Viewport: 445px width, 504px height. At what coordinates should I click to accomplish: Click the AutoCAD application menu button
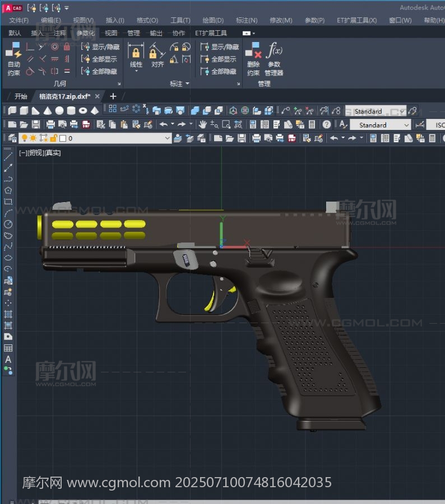point(13,8)
